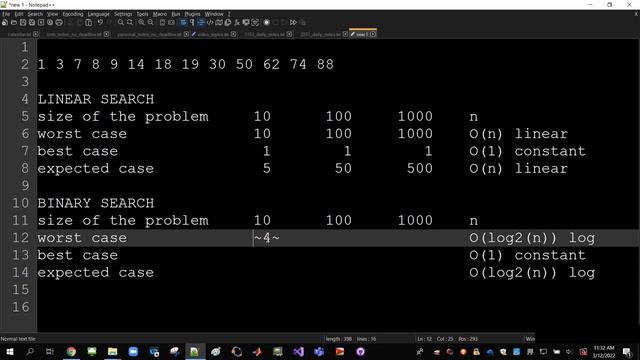Click the Open file toolbar icon
This screenshot has height=360, width=640.
(x=14, y=23)
